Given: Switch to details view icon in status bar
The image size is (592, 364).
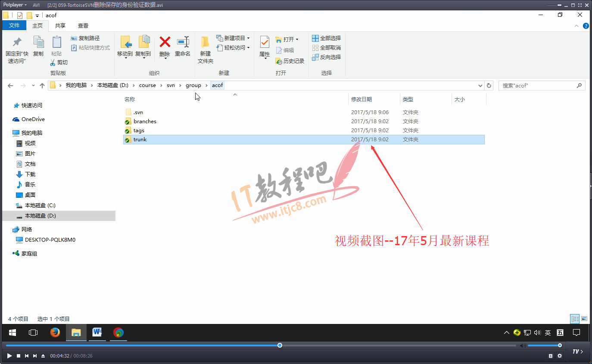Looking at the screenshot, I should point(575,319).
